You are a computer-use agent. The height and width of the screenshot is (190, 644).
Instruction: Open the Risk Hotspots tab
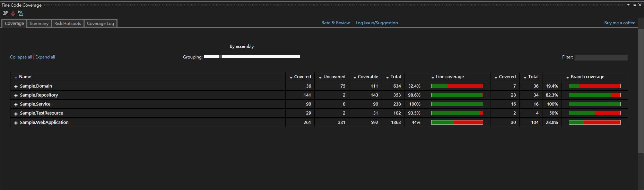[68, 24]
